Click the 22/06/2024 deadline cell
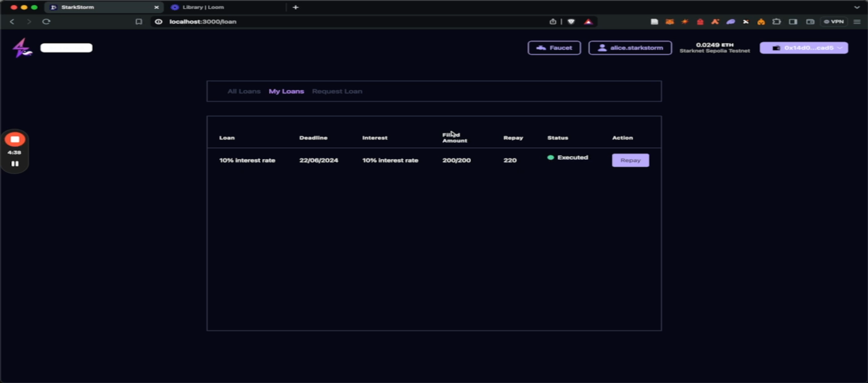868x383 pixels. coord(318,160)
